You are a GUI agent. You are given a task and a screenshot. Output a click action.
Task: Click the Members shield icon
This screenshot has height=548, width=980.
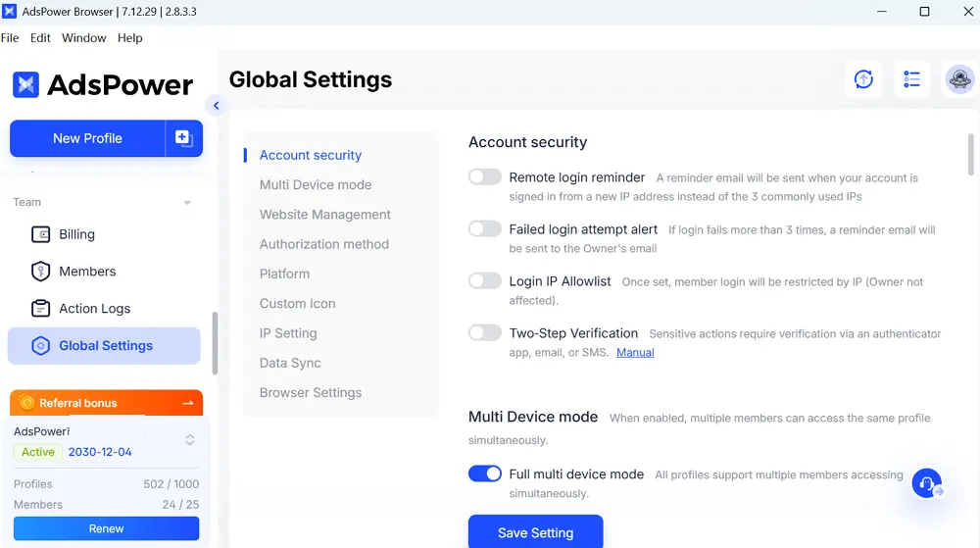click(40, 272)
